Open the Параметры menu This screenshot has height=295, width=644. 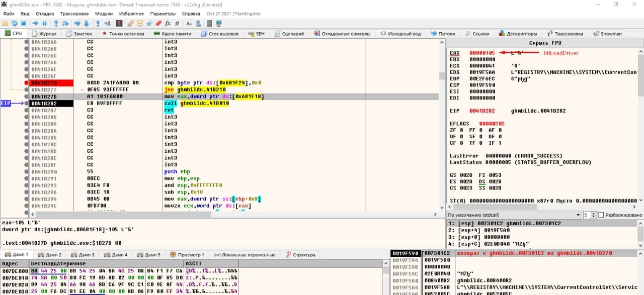tap(163, 14)
